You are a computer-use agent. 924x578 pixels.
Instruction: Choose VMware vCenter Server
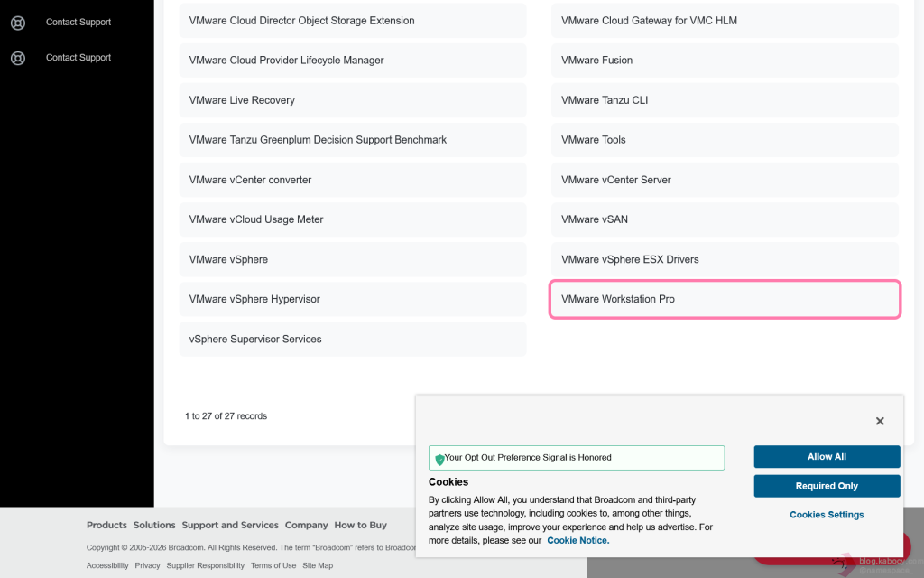725,180
